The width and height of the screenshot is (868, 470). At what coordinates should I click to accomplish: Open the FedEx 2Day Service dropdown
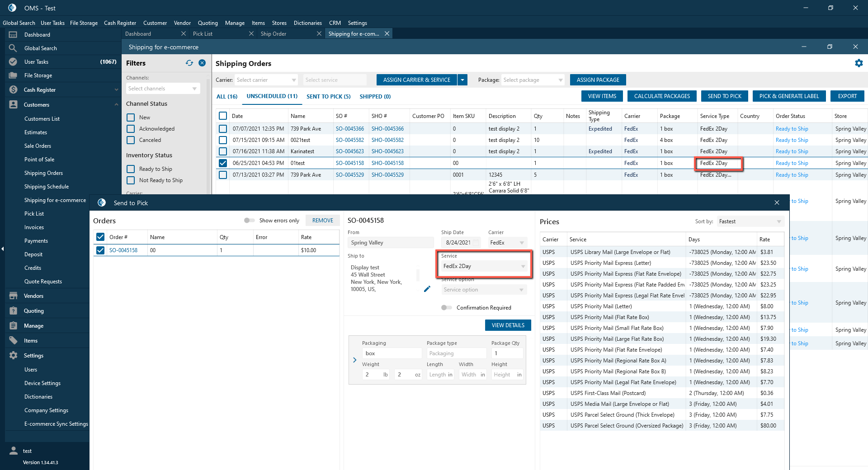click(x=484, y=266)
